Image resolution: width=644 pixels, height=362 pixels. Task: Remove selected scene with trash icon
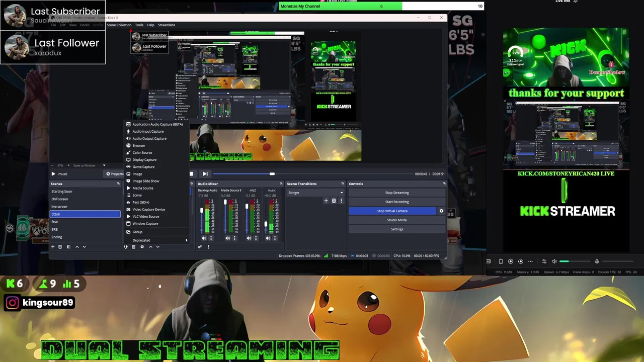click(60, 247)
